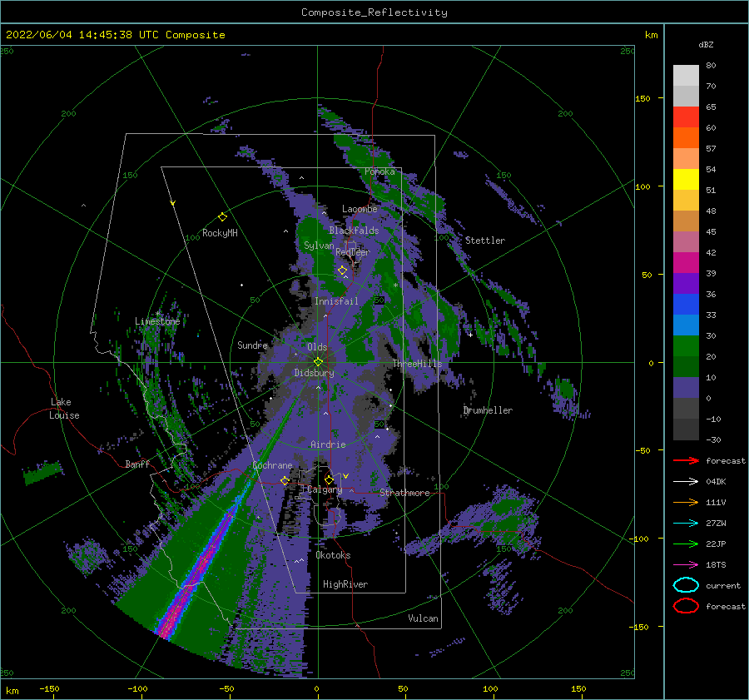The image size is (749, 700).
Task: Select the blue 36–33 dBZ swatch
Action: (686, 305)
